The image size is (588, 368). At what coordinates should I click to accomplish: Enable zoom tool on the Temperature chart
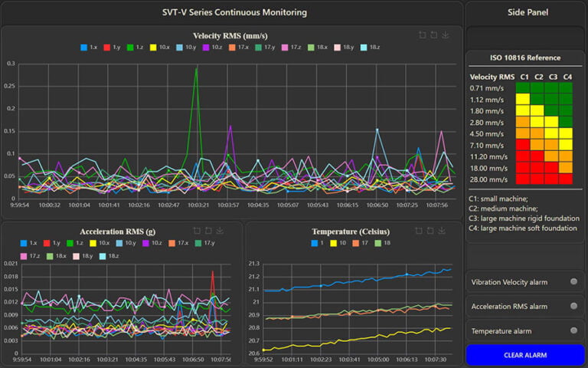(419, 230)
